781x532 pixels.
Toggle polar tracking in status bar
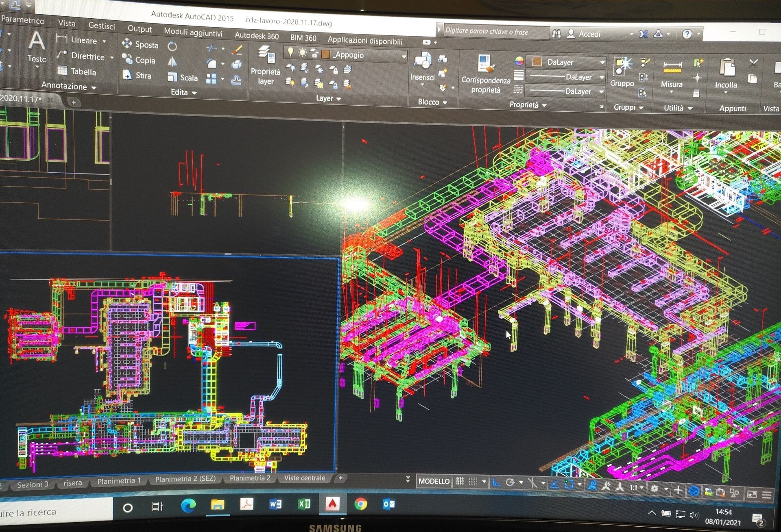click(x=510, y=482)
